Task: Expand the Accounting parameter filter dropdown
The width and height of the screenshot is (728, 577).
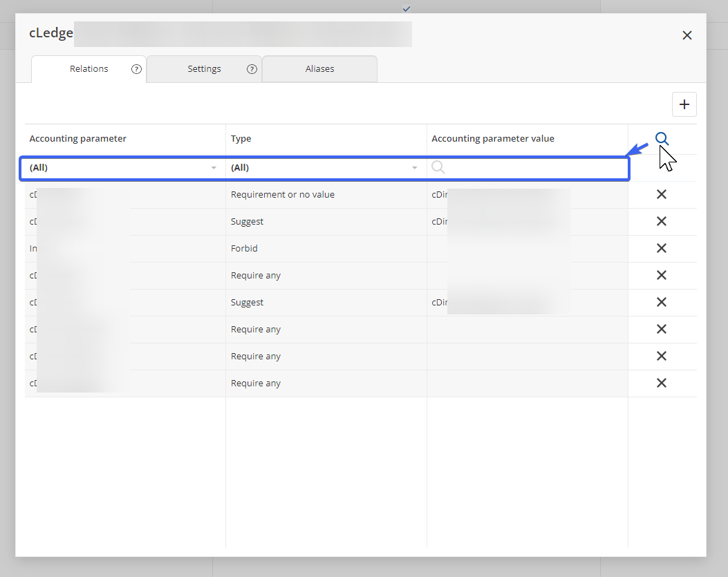Action: coord(214,168)
